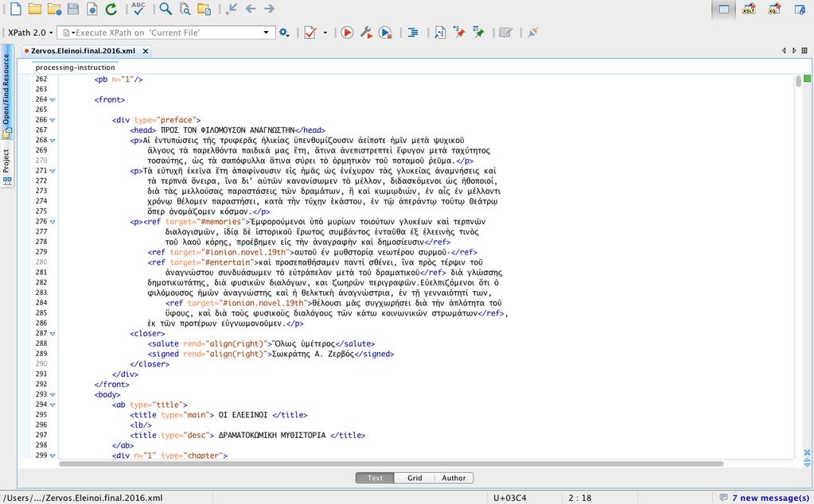Click the red pin toolbar icon
814x504 pixels.
click(459, 32)
